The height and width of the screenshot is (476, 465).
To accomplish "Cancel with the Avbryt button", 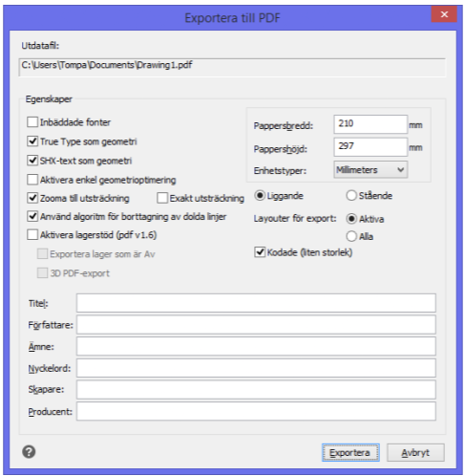I will coord(415,452).
